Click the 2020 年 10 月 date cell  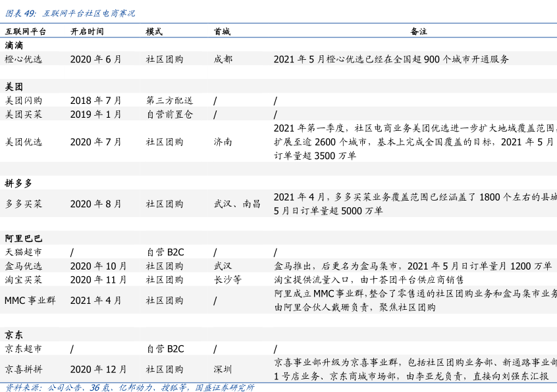coord(98,266)
